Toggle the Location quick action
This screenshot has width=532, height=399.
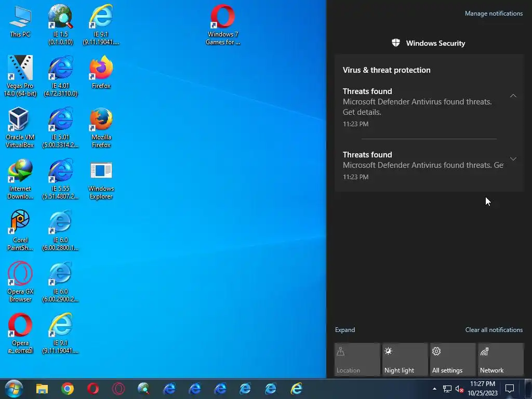click(357, 360)
